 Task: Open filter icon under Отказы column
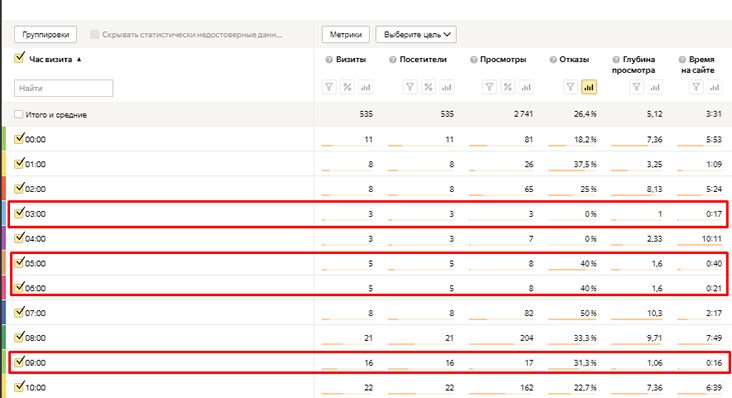pyautogui.click(x=570, y=87)
